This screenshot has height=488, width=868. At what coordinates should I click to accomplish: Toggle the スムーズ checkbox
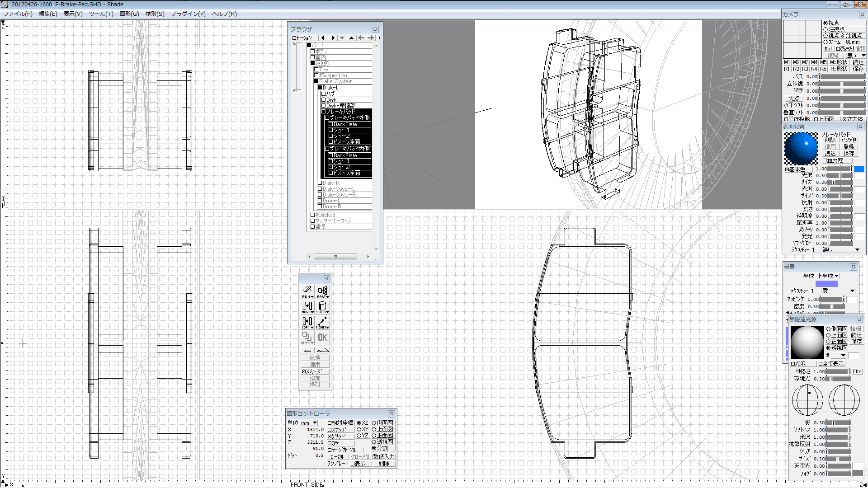tap(304, 371)
